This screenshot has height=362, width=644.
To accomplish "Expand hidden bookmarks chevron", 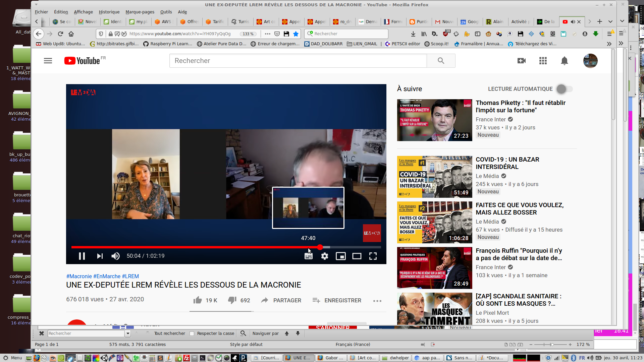I will pos(609,44).
